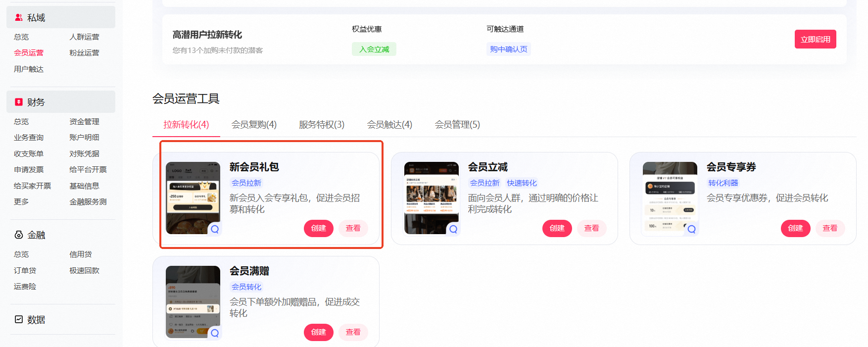
Task: Click the 会员转化 tag under 会员满赠
Action: 246,287
